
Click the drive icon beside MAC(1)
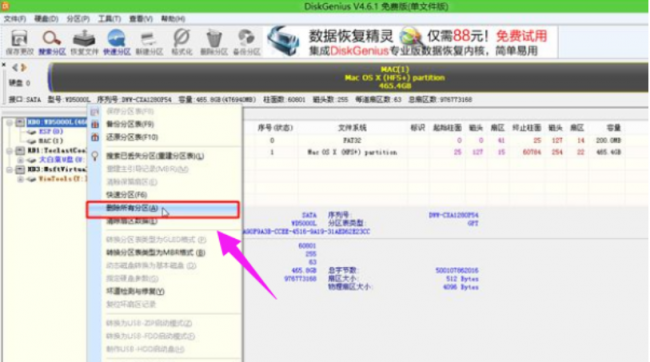click(x=32, y=141)
